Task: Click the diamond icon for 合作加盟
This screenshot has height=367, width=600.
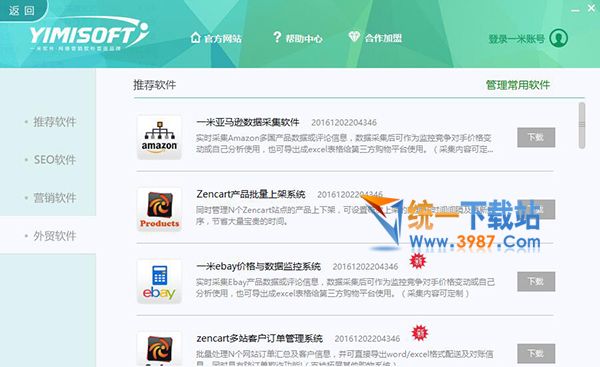Action: [x=354, y=37]
